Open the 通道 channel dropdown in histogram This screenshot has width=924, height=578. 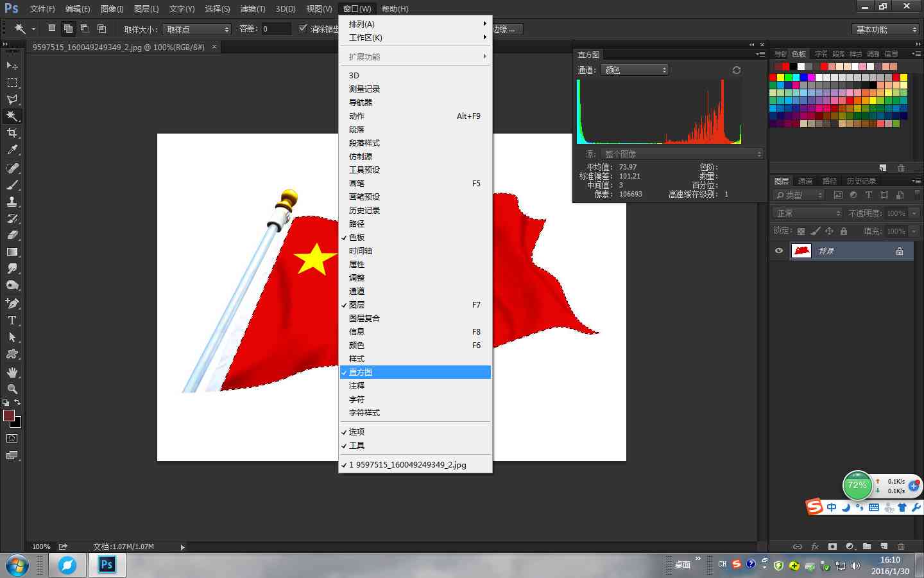pos(634,70)
